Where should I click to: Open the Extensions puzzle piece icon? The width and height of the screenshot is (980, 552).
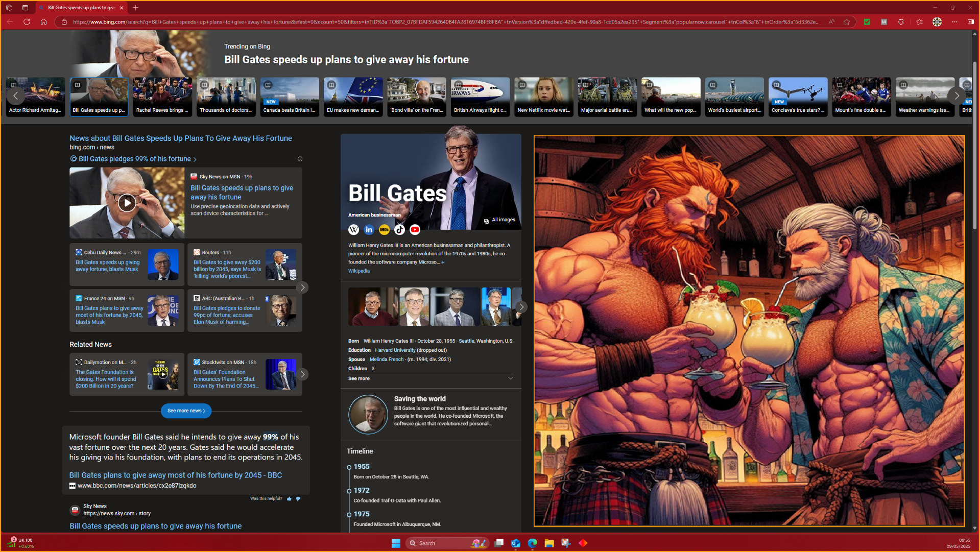[x=901, y=21]
